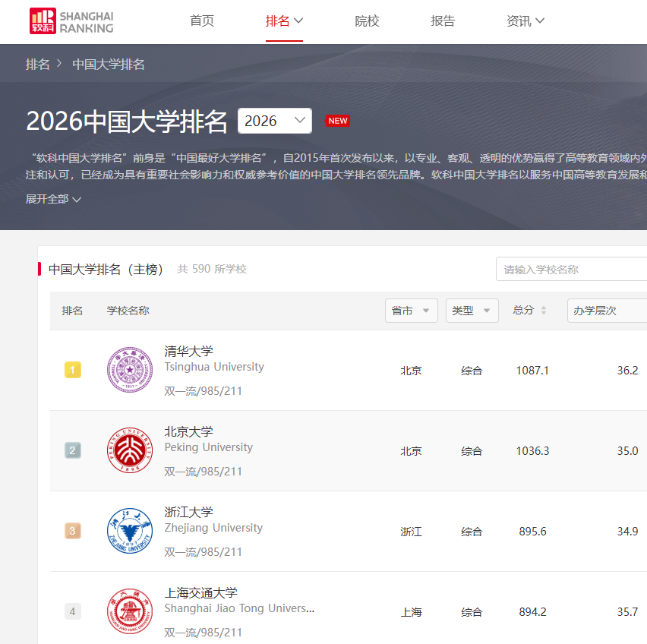
Task: Click the red NEW badge
Action: pyautogui.click(x=337, y=121)
